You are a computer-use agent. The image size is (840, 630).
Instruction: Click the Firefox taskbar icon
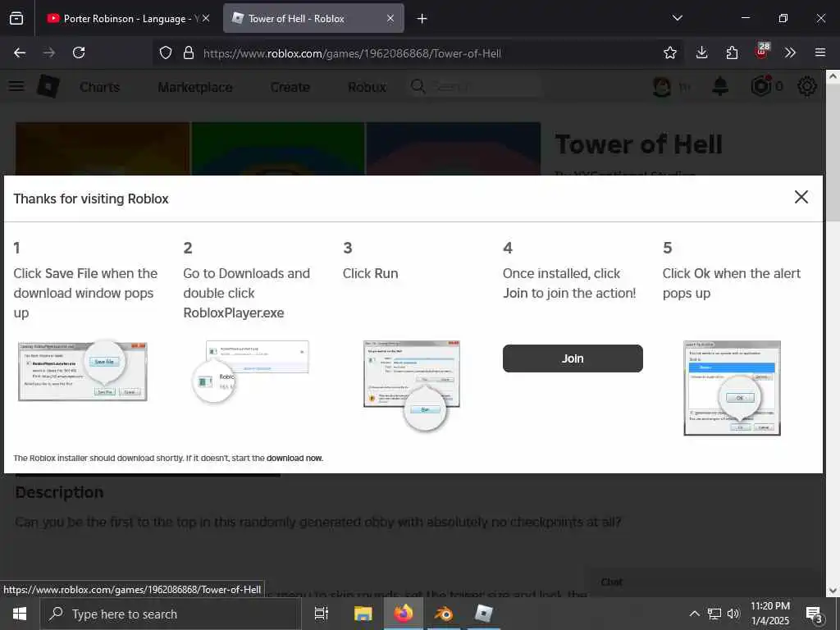pyautogui.click(x=404, y=614)
